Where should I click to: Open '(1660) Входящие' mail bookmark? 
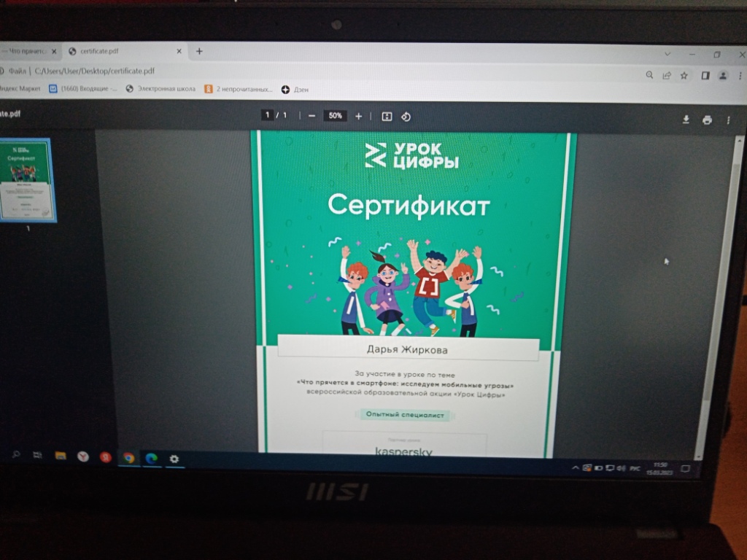(x=83, y=88)
